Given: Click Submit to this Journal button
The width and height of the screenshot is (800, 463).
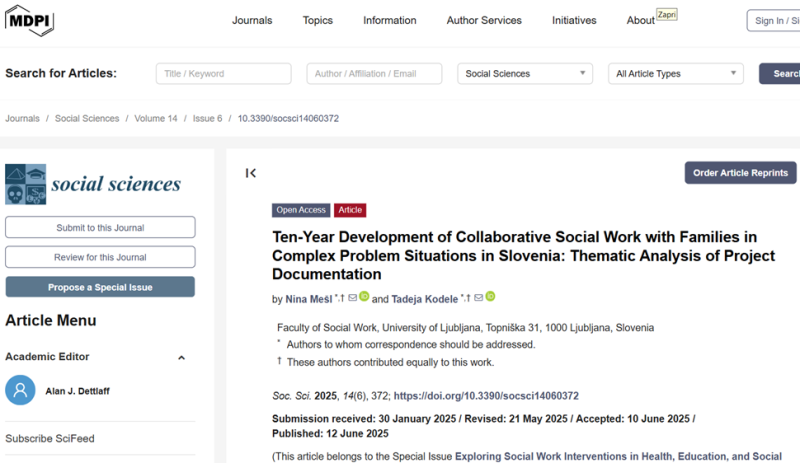Looking at the screenshot, I should 100,227.
